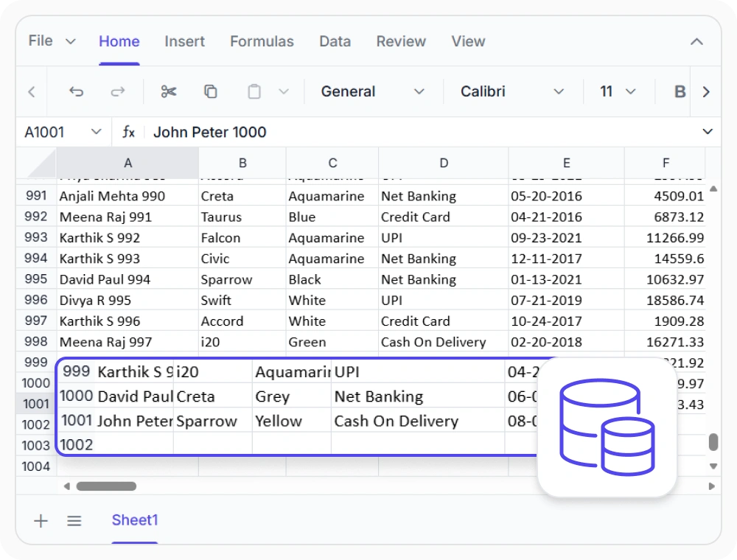Screen dimensions: 737x560
Task: Click the Civic cell
Action: (242, 259)
